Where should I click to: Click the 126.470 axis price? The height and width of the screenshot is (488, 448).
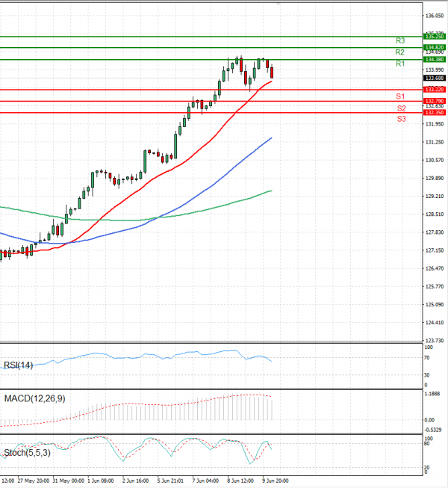(x=435, y=268)
